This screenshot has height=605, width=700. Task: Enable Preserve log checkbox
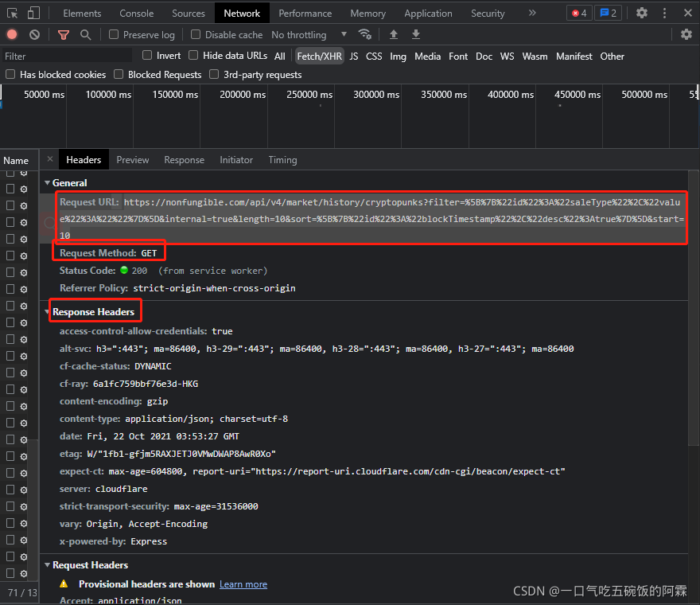114,34
